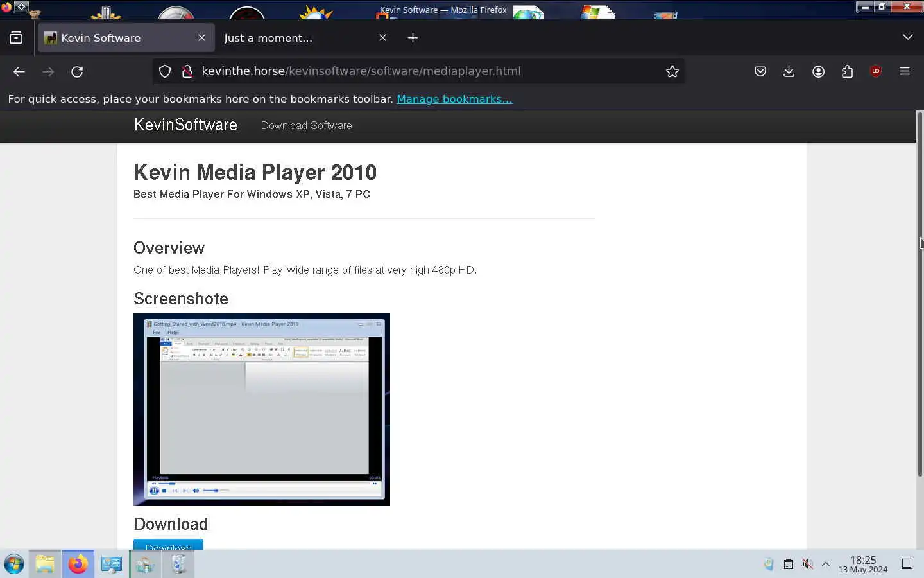Click the page vertical scrollbar
The height and width of the screenshot is (578, 924).
click(920, 293)
